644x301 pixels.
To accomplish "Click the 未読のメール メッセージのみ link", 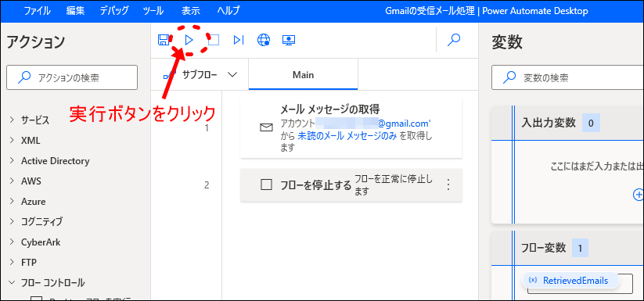I will click(x=347, y=137).
